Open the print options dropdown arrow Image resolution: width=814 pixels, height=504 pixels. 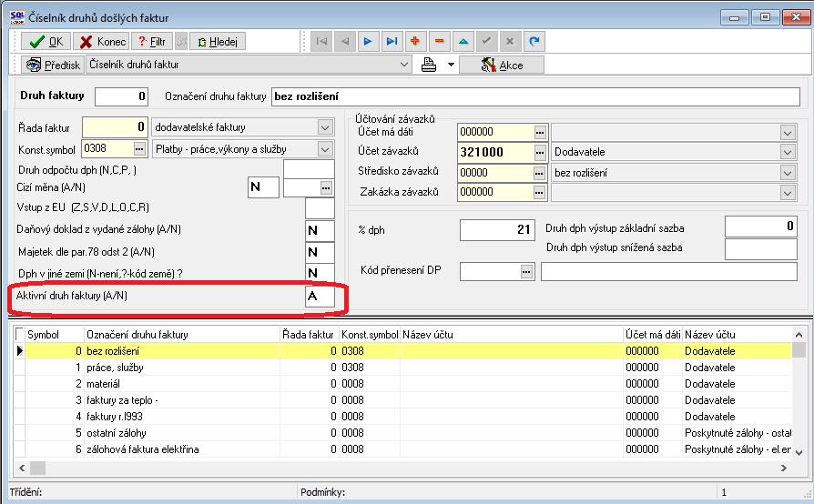(451, 65)
